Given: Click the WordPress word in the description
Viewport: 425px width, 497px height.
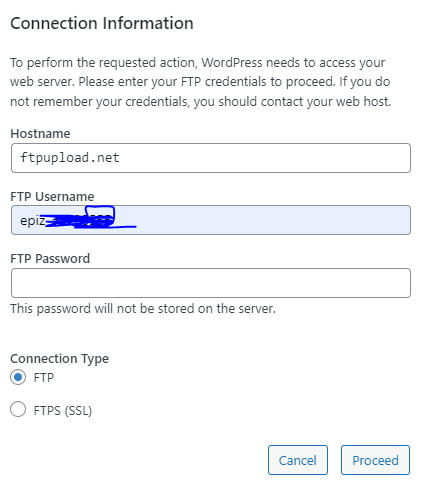Looking at the screenshot, I should point(232,63).
